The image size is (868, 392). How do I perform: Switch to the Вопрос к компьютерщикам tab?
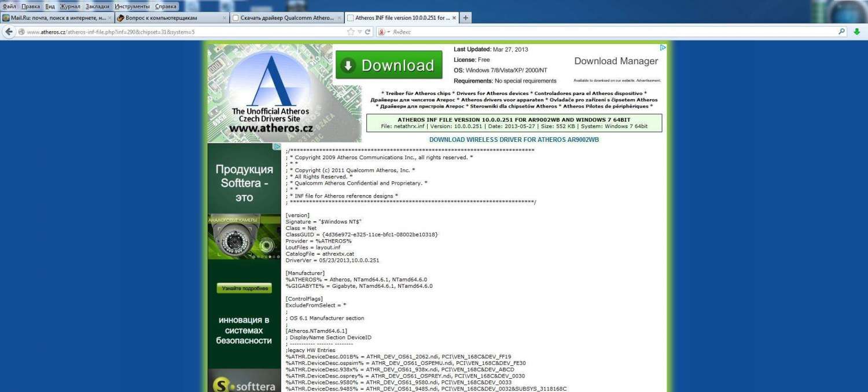pyautogui.click(x=172, y=18)
